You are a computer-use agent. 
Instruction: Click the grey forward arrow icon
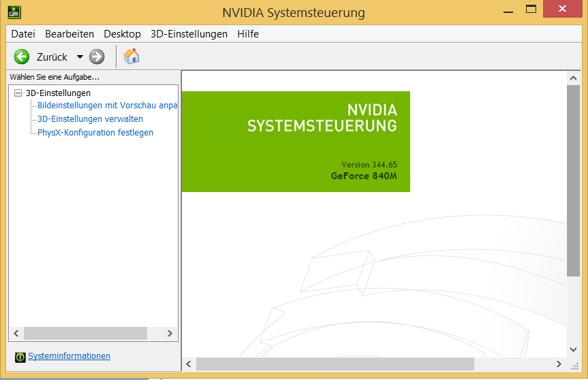(x=97, y=57)
